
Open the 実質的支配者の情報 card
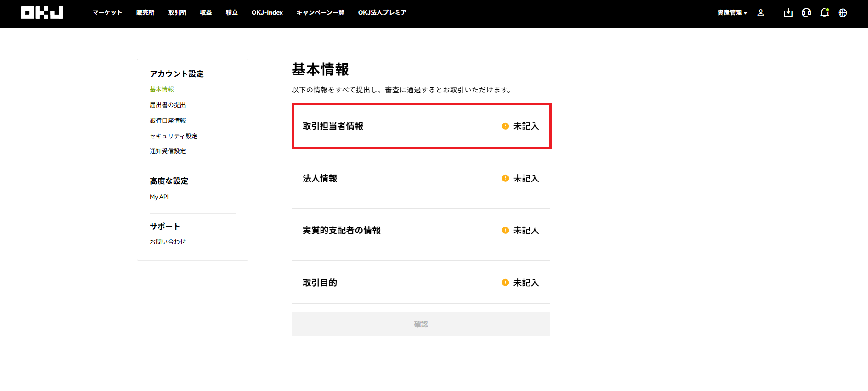[x=421, y=230]
